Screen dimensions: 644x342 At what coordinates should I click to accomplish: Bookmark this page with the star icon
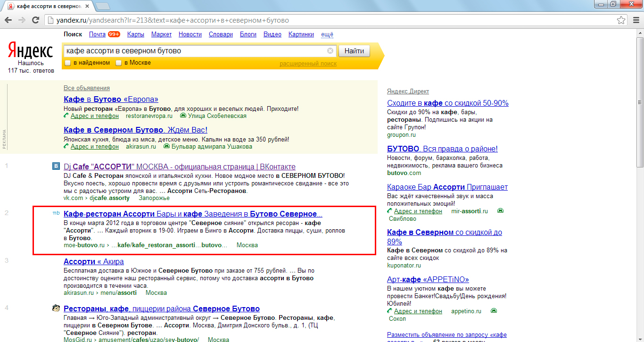(621, 20)
